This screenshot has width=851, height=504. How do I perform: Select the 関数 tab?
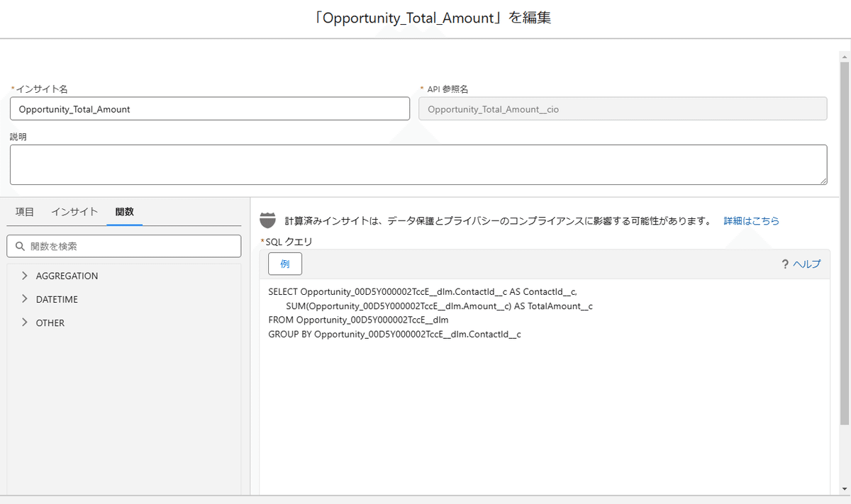click(x=125, y=212)
